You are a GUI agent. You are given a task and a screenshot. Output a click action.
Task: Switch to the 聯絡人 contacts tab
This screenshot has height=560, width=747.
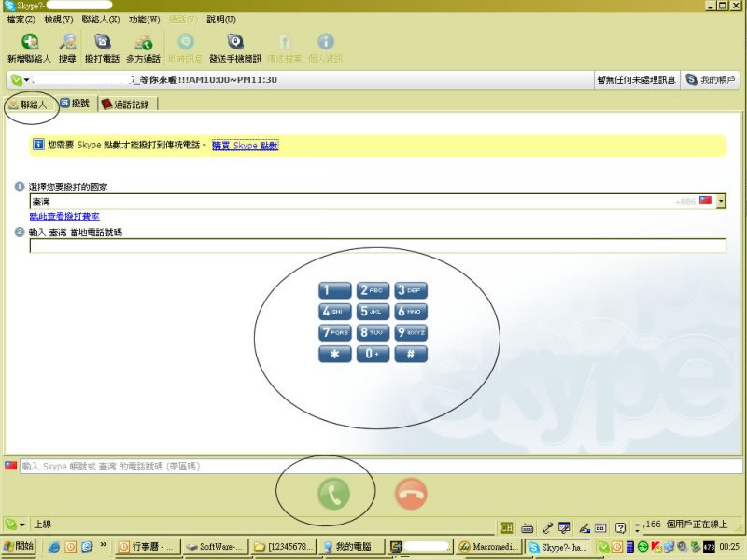(x=29, y=105)
